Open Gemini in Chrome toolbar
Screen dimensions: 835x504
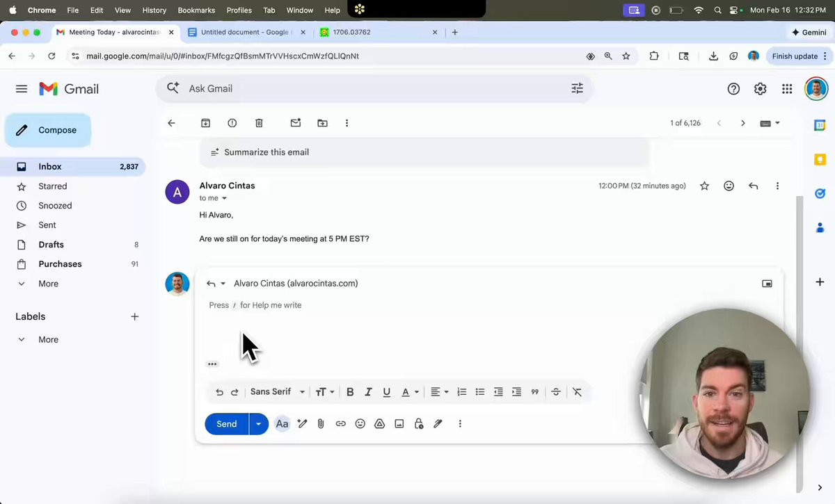click(809, 33)
